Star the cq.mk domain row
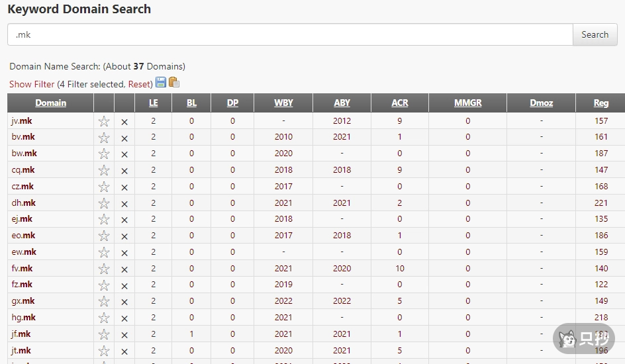The width and height of the screenshot is (625, 364). (x=104, y=170)
